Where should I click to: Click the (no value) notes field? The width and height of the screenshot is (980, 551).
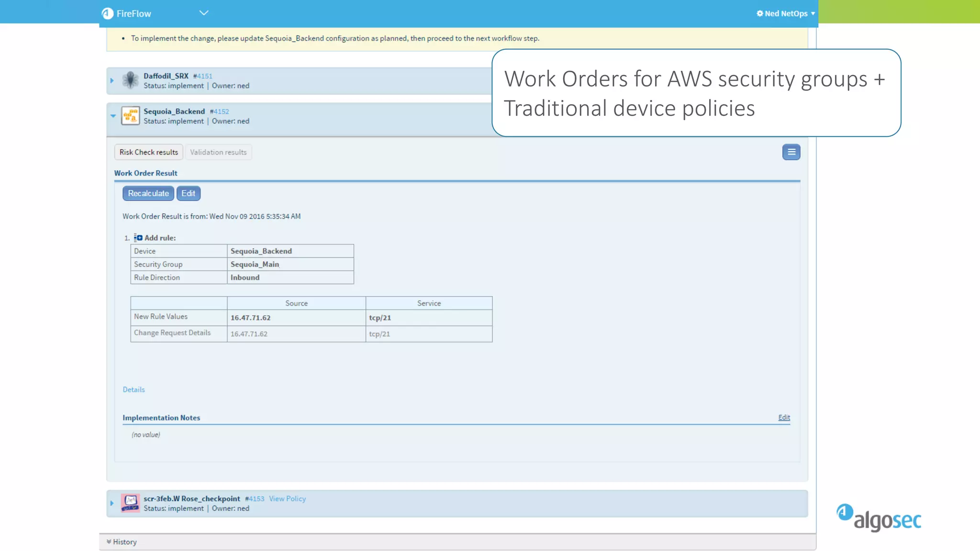146,434
